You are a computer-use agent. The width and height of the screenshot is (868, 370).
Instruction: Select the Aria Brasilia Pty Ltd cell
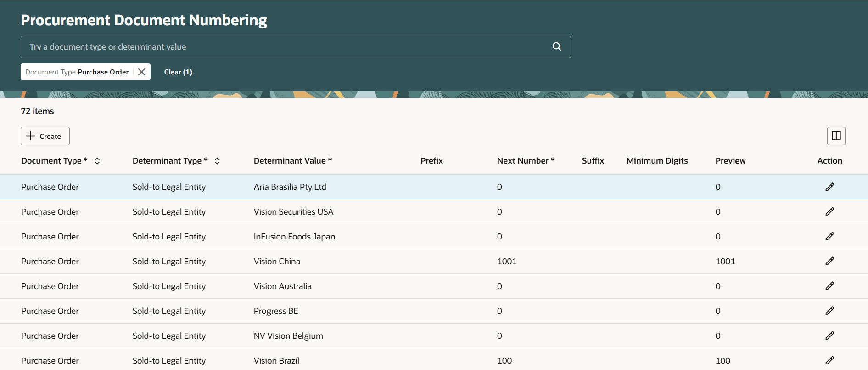(x=290, y=187)
